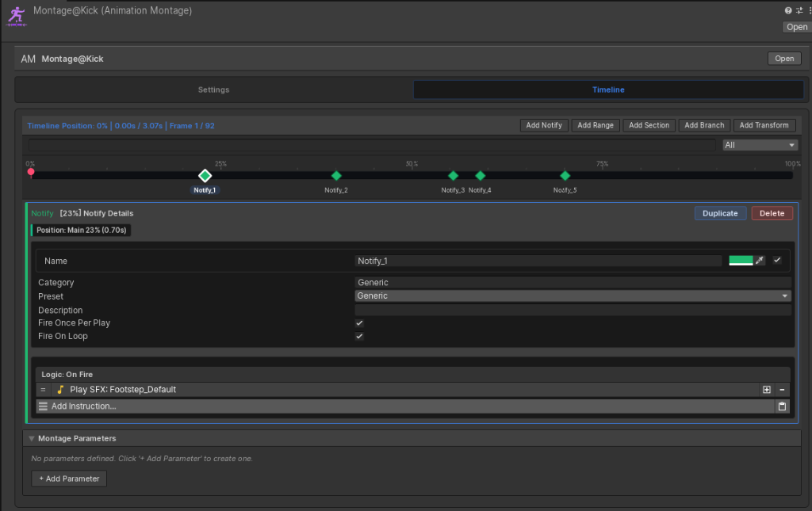This screenshot has width=812, height=511.
Task: Click the music note SFX instruction icon
Action: (60, 390)
